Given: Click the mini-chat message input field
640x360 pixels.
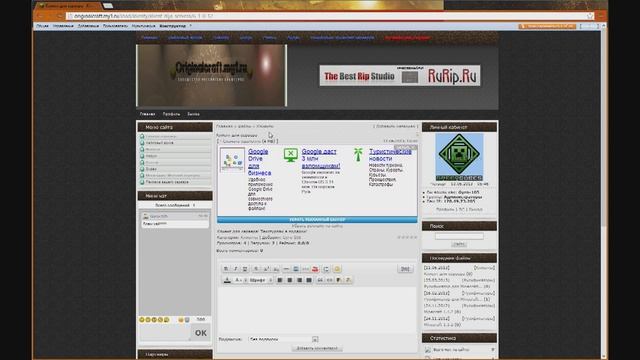Looking at the screenshot, I should coord(165,333).
